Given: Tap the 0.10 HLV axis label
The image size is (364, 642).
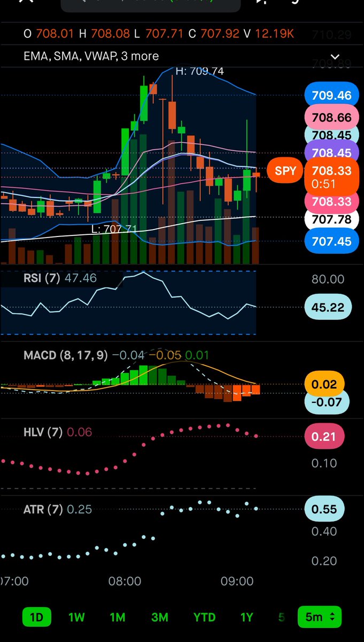Looking at the screenshot, I should point(324,463).
